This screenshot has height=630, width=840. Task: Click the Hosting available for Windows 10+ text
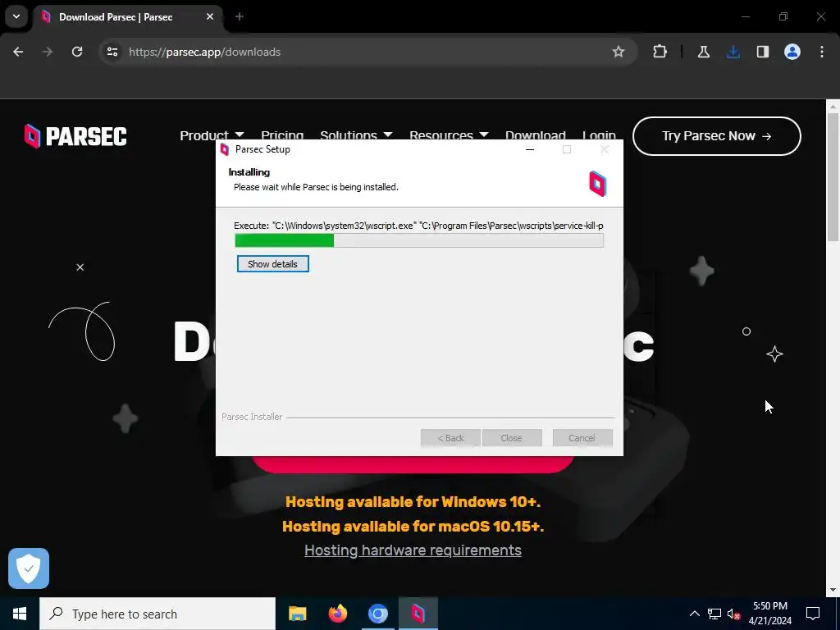coord(413,502)
